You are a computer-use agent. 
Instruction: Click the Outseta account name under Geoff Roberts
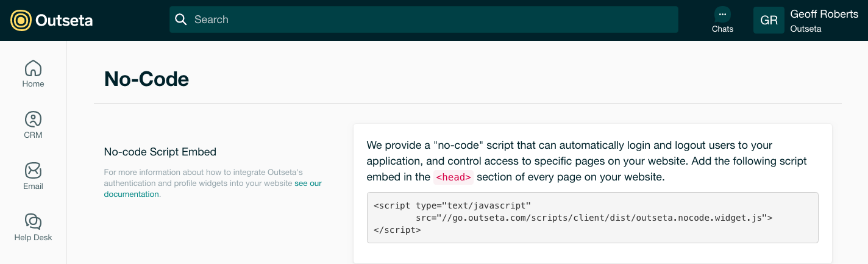tap(806, 29)
